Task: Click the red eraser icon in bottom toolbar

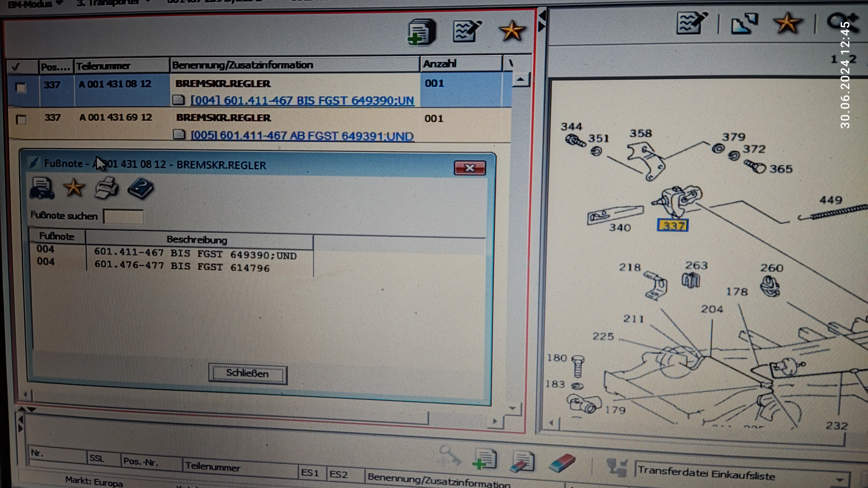Action: [562, 463]
